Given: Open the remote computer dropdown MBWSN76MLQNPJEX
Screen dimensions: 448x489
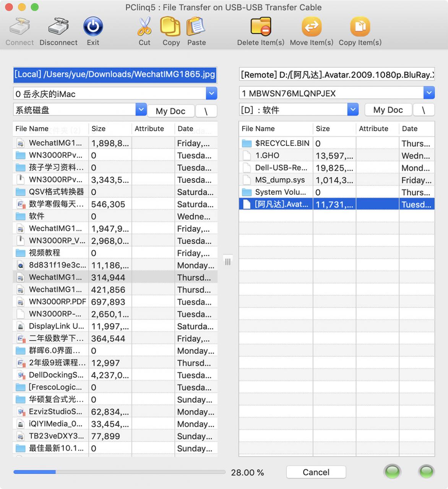Looking at the screenshot, I should 429,93.
